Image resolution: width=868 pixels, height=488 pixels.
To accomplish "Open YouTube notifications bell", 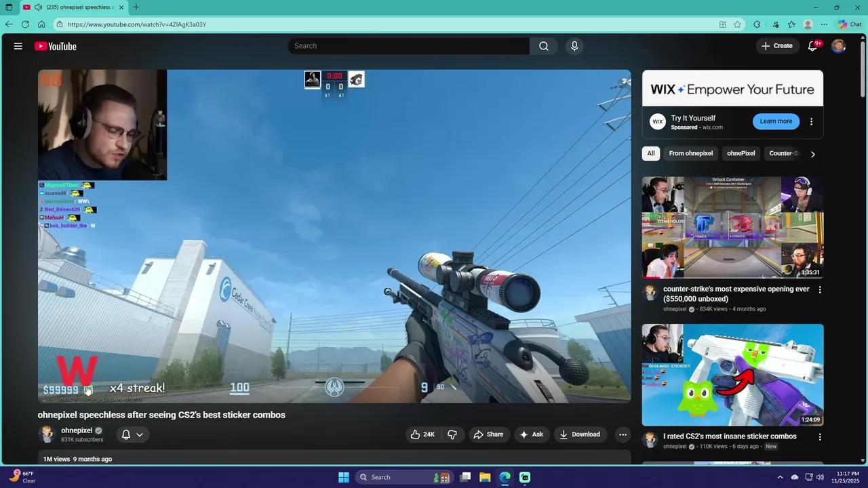I will point(812,46).
